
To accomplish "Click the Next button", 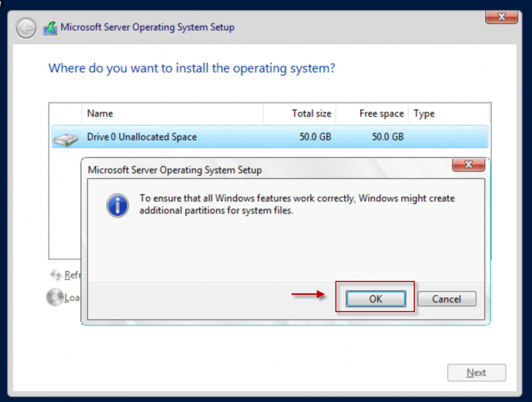I will pyautogui.click(x=476, y=373).
